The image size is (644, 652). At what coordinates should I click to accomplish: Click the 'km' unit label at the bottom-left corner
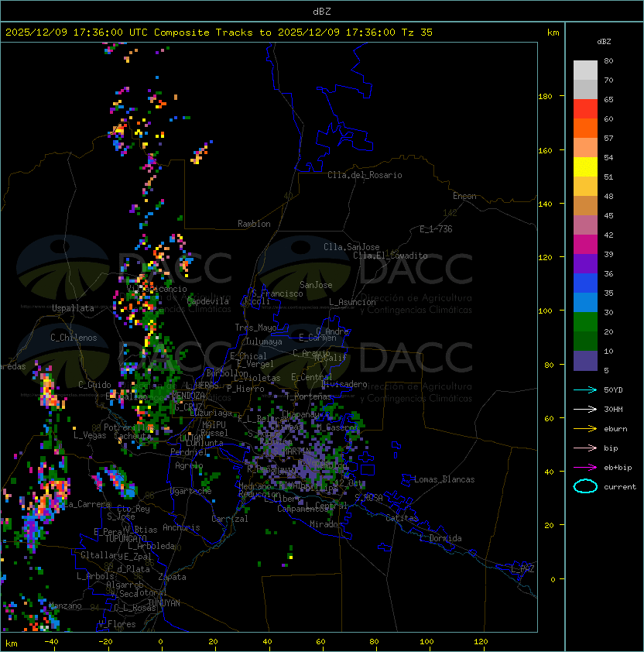[x=12, y=643]
